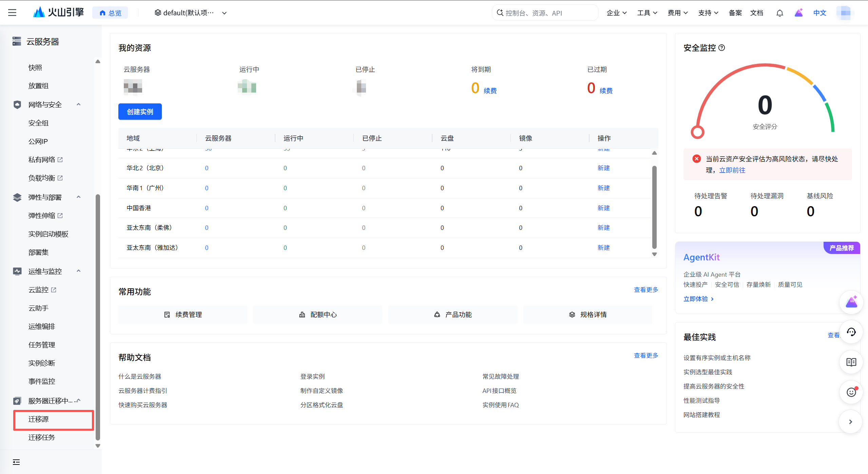
Task: Open quota center shortcut
Action: pyautogui.click(x=318, y=315)
